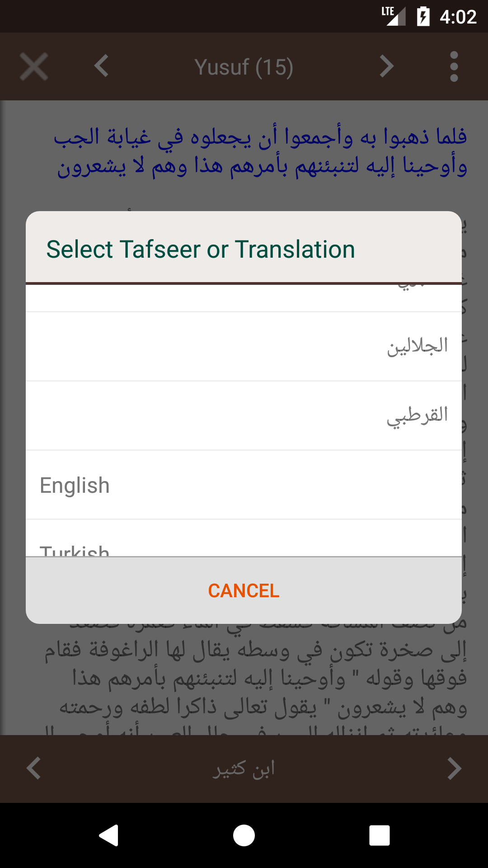Open the three-dot overflow menu
The height and width of the screenshot is (868, 488).
(x=454, y=66)
